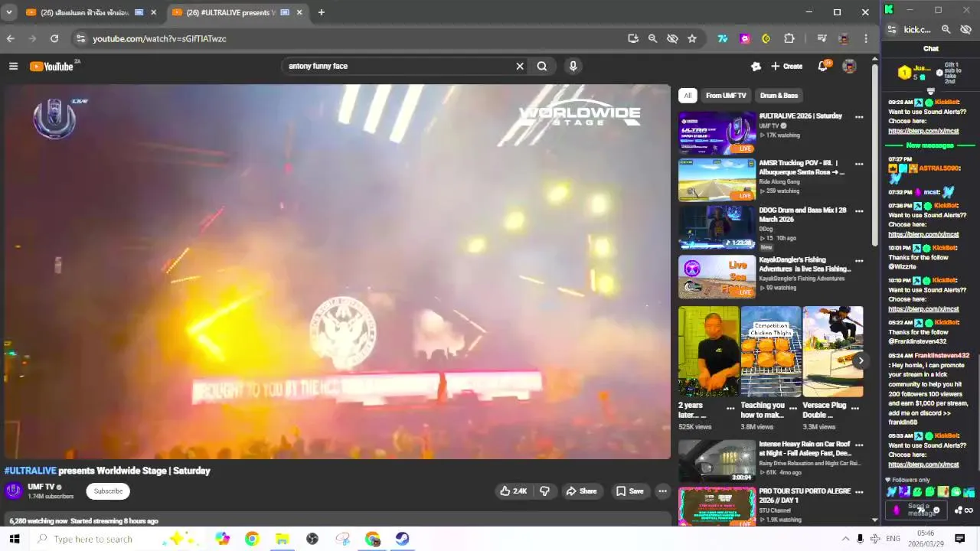Open the Chrome three-dot menu
The height and width of the screenshot is (551, 980).
coord(866,38)
